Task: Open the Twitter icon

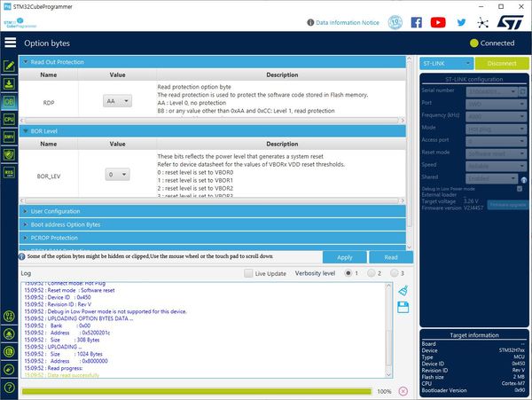Action: (461, 22)
